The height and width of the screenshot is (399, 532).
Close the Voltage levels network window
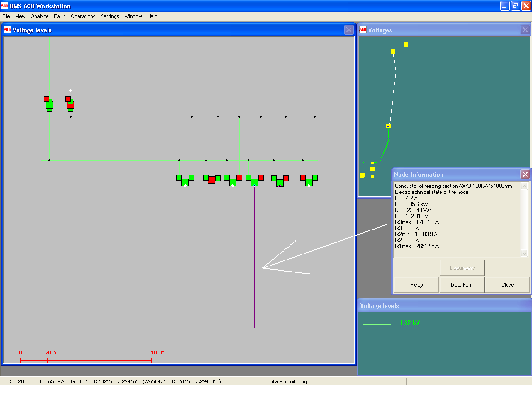pyautogui.click(x=349, y=30)
